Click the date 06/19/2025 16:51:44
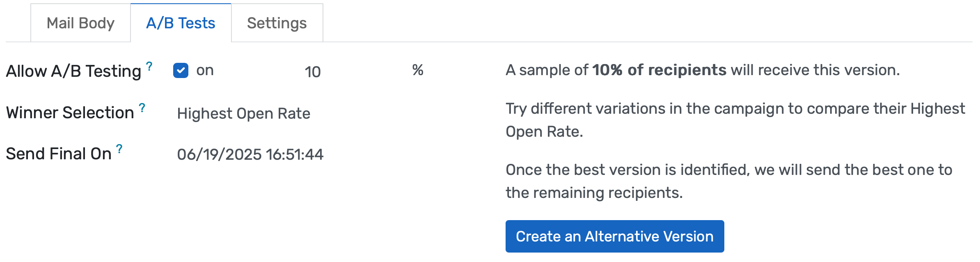The height and width of the screenshot is (262, 980). click(x=250, y=154)
